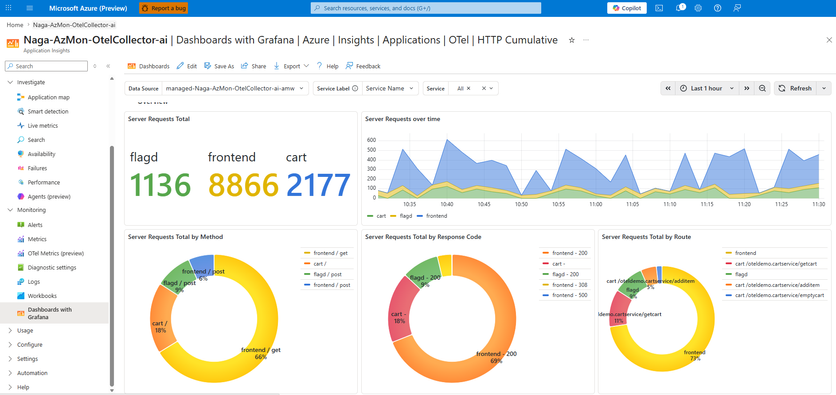Open the Workbooks icon in sidebar
Viewport: 836px width, 395px height.
click(21, 296)
